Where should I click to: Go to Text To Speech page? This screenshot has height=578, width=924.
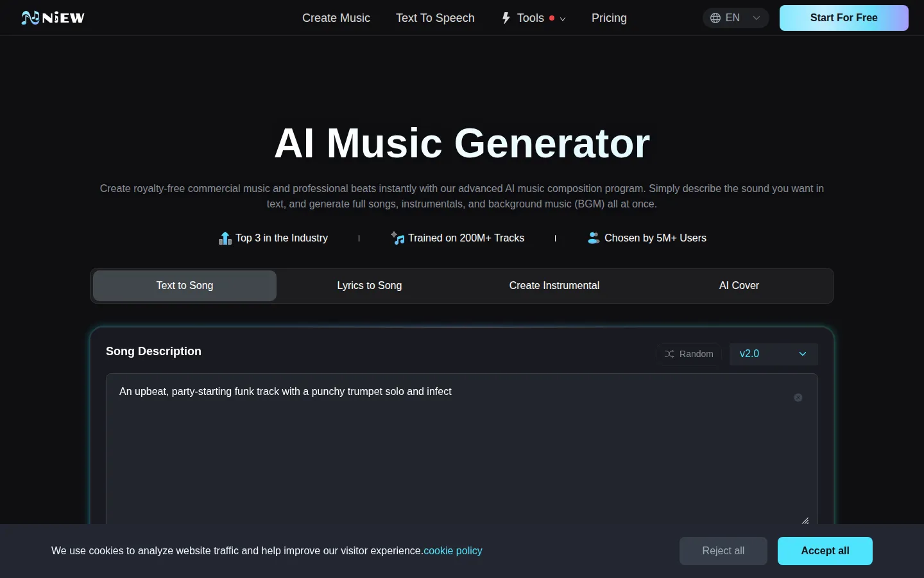(435, 18)
